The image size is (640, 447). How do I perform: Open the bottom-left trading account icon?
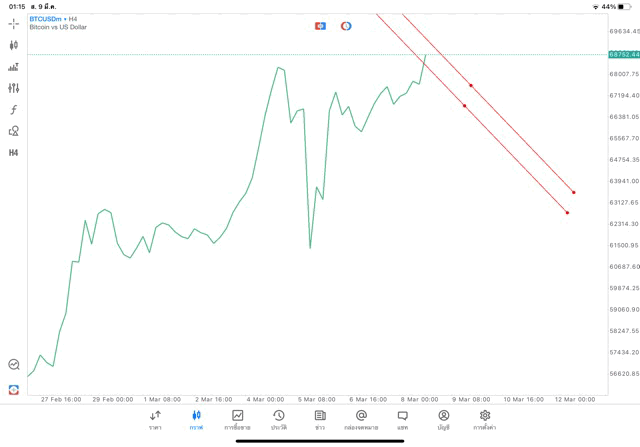tap(14, 389)
